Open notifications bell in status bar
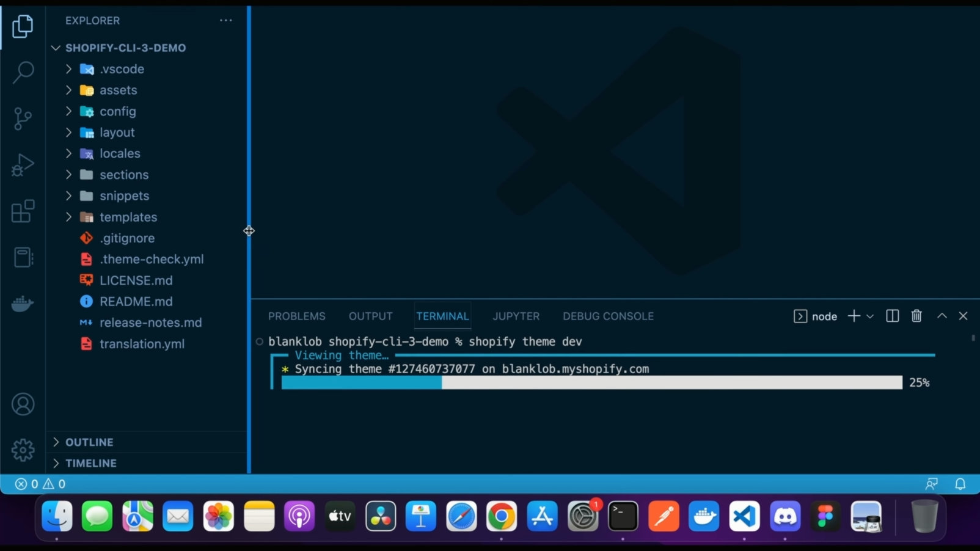 pos(960,484)
